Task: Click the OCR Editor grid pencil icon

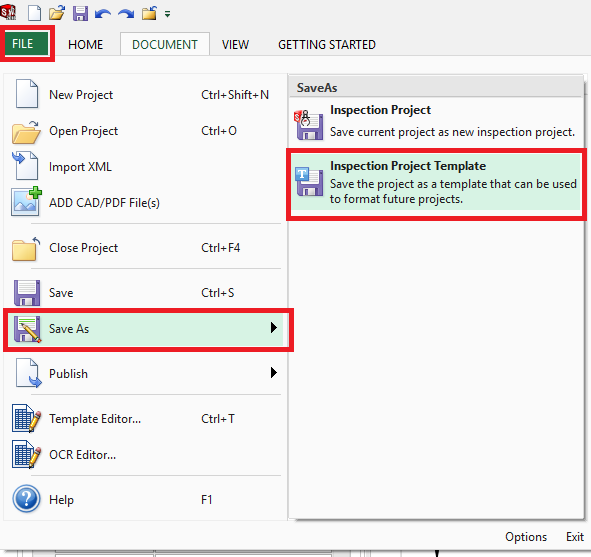Action: click(26, 454)
